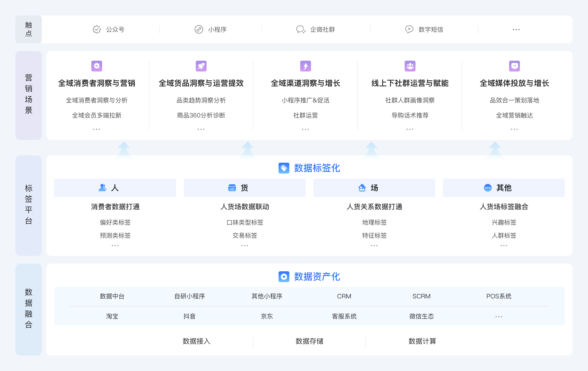
Task: Click the blue tag icon beside 数据标签化
Action: coord(284,168)
